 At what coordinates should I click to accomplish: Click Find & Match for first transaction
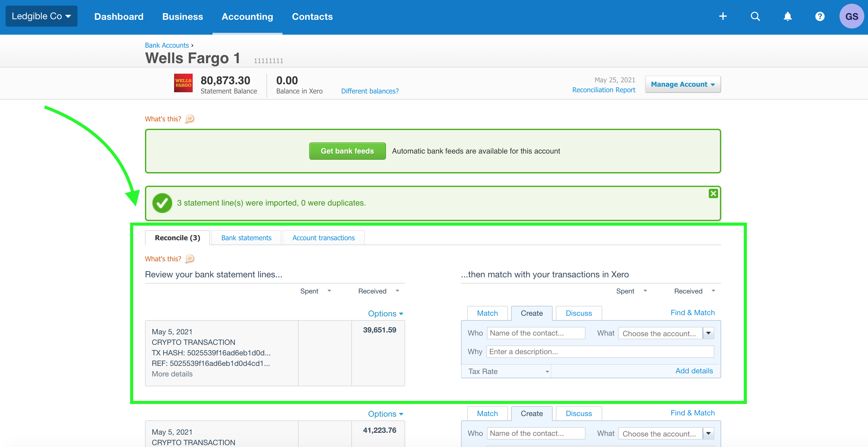pos(692,312)
